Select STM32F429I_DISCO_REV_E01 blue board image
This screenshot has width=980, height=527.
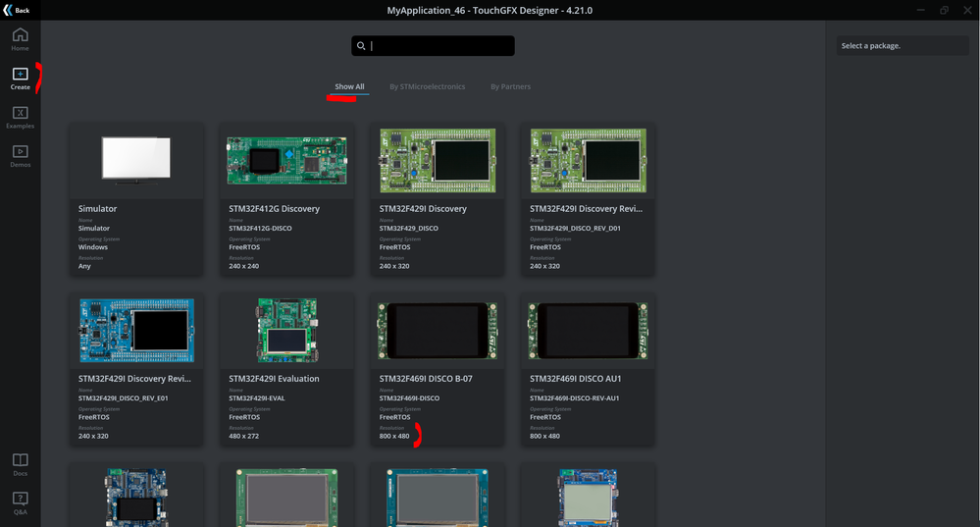coord(137,331)
